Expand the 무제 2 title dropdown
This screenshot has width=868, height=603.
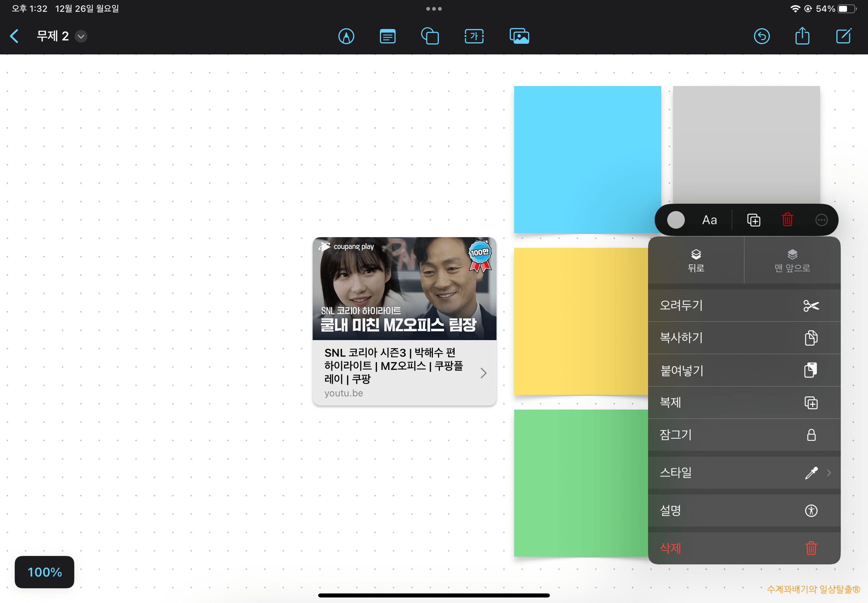pos(81,36)
